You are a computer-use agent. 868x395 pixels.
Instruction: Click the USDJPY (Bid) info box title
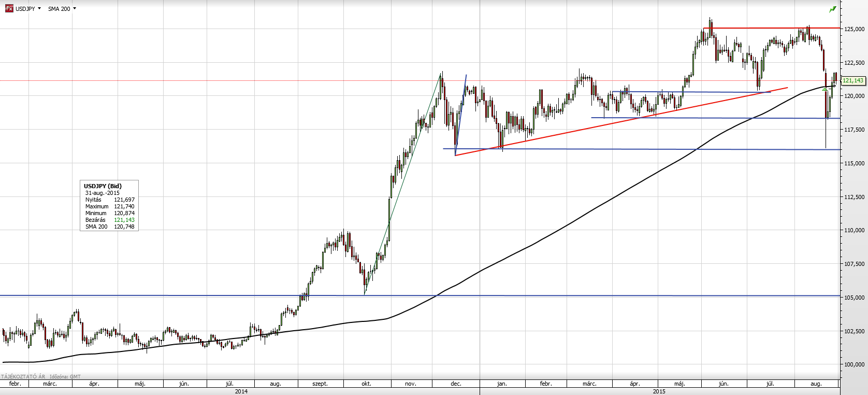click(103, 186)
